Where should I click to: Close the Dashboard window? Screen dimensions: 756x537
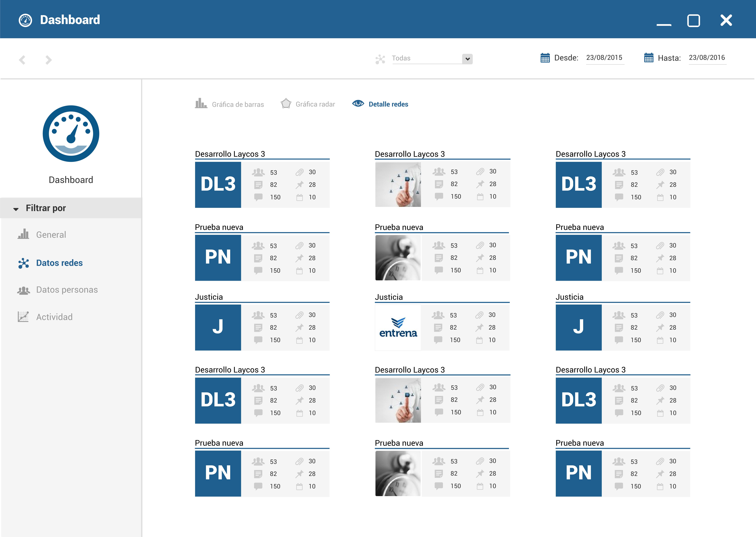click(x=726, y=20)
